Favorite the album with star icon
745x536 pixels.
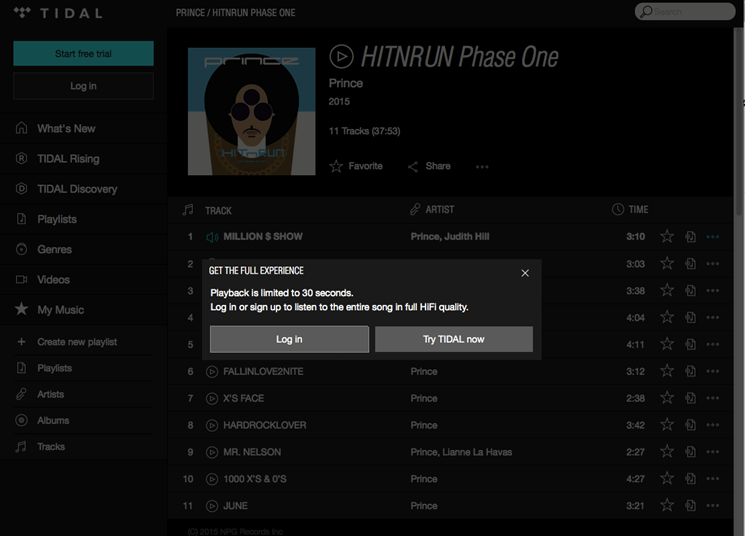356,167
